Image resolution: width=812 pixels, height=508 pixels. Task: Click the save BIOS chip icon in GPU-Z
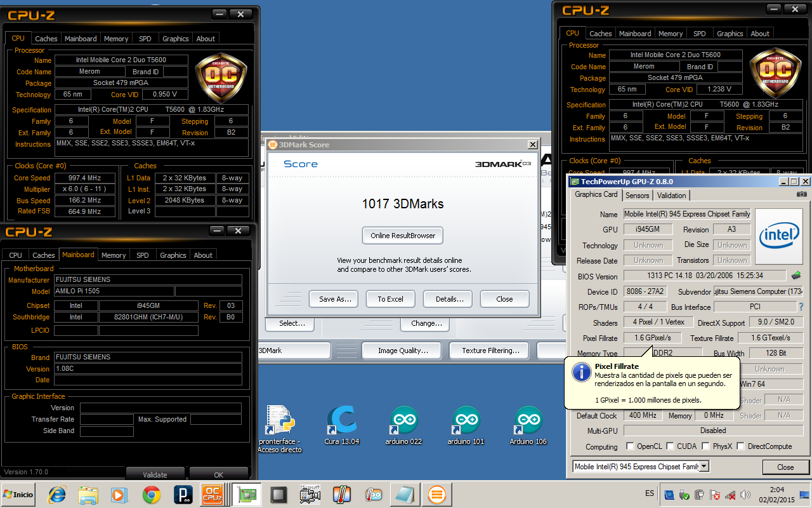coord(796,276)
